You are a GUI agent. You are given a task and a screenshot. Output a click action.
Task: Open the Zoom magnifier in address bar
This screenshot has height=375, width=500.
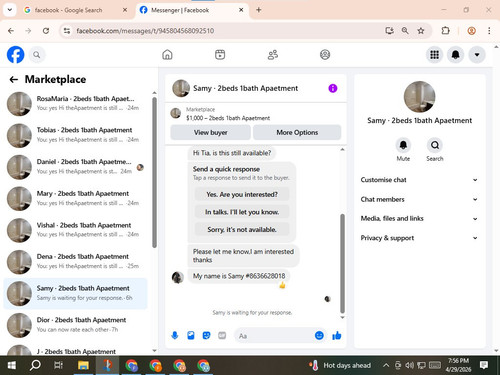(405, 31)
